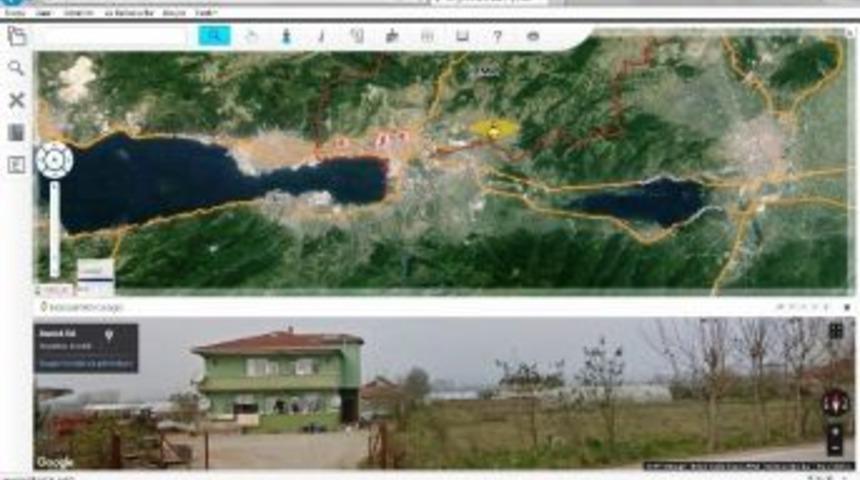Open the 'View on Google Maps' link in the address card
This screenshot has width=860, height=480.
pos(86,364)
